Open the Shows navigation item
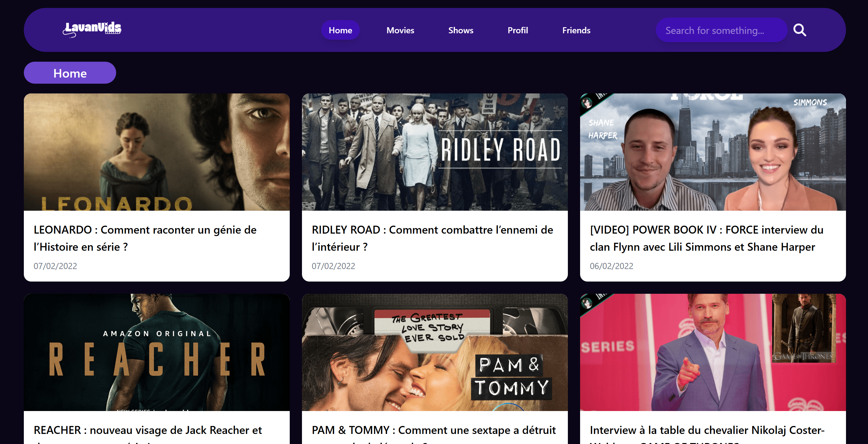The width and height of the screenshot is (868, 444). [x=460, y=30]
